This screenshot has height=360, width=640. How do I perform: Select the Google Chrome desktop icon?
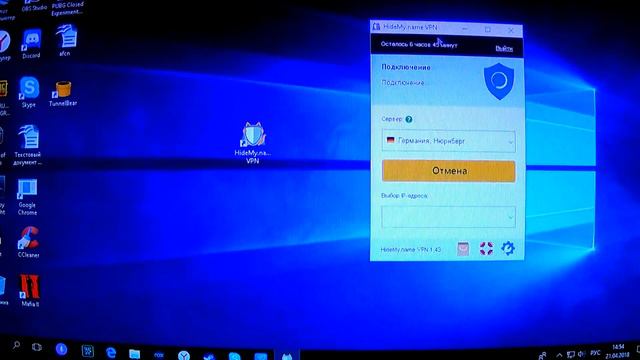27,197
